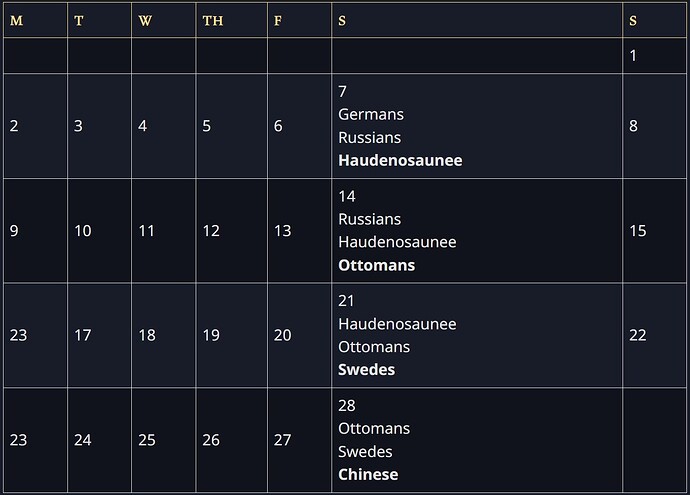Open the bold Ottomans entry
Image resolution: width=690 pixels, height=495 pixels.
[x=376, y=265]
